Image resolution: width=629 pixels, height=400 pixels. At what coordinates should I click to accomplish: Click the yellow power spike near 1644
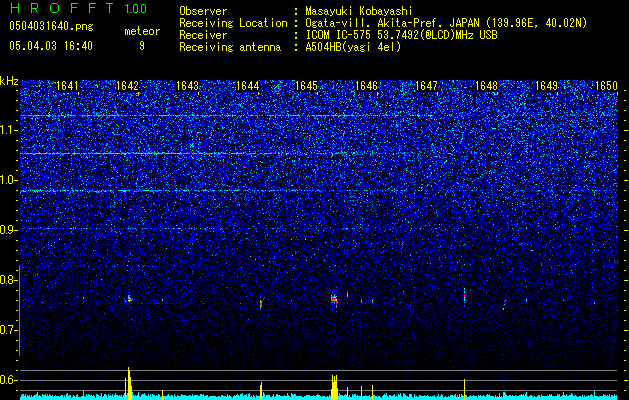coord(261,391)
